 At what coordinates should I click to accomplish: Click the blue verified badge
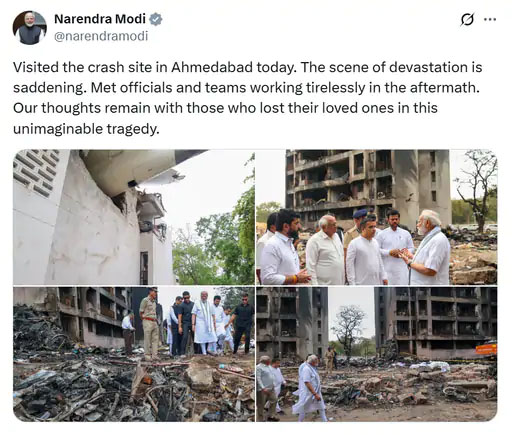coord(155,19)
